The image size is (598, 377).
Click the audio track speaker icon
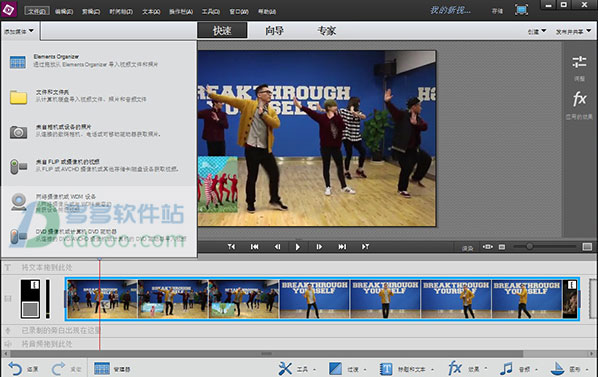[x=8, y=344]
